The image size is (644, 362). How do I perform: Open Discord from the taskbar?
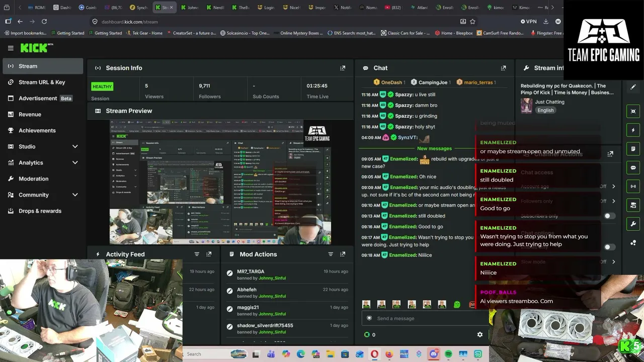pos(434,354)
